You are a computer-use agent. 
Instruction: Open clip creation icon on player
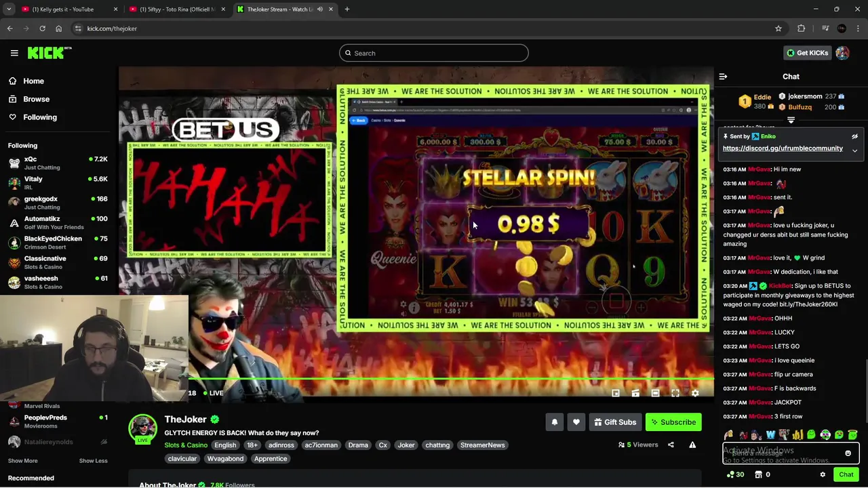click(635, 393)
